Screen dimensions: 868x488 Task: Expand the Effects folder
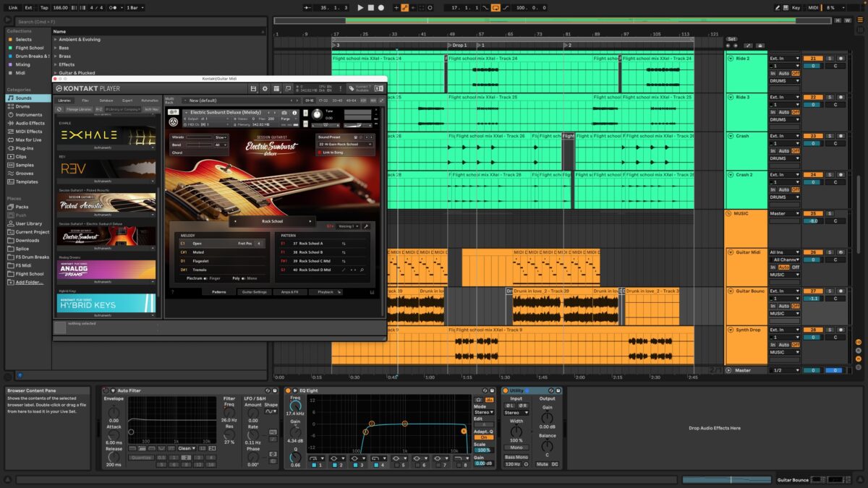55,64
